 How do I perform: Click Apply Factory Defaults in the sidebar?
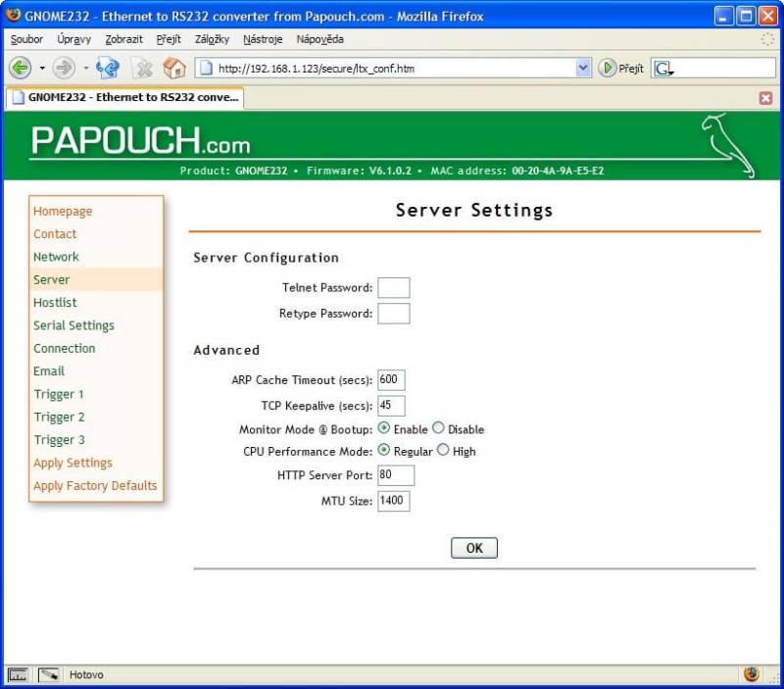pyautogui.click(x=95, y=485)
